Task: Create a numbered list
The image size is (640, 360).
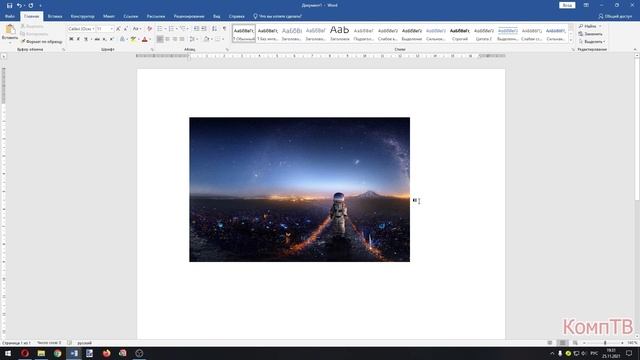Action: [171, 29]
